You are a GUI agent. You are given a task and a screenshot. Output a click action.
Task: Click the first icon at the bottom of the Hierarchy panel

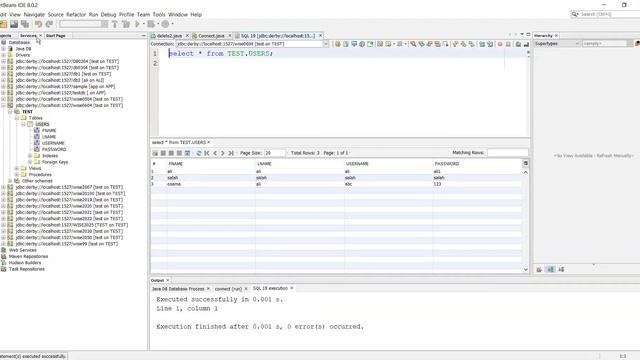tap(539, 269)
